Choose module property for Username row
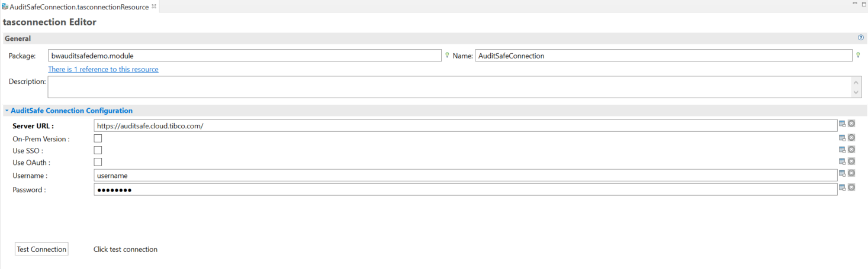 [x=842, y=173]
